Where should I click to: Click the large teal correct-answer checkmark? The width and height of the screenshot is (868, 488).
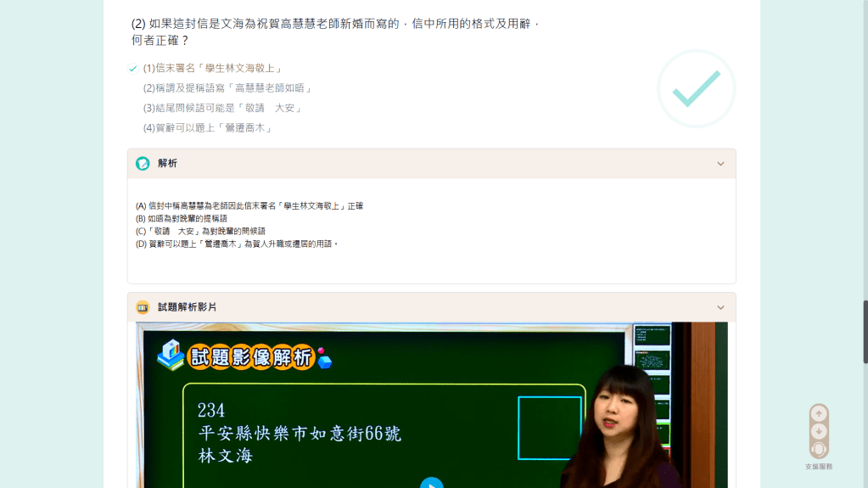pyautogui.click(x=696, y=88)
